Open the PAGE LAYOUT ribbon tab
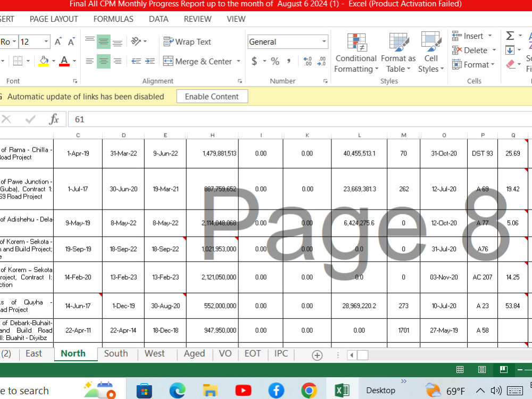The width and height of the screenshot is (532, 399). tap(54, 19)
